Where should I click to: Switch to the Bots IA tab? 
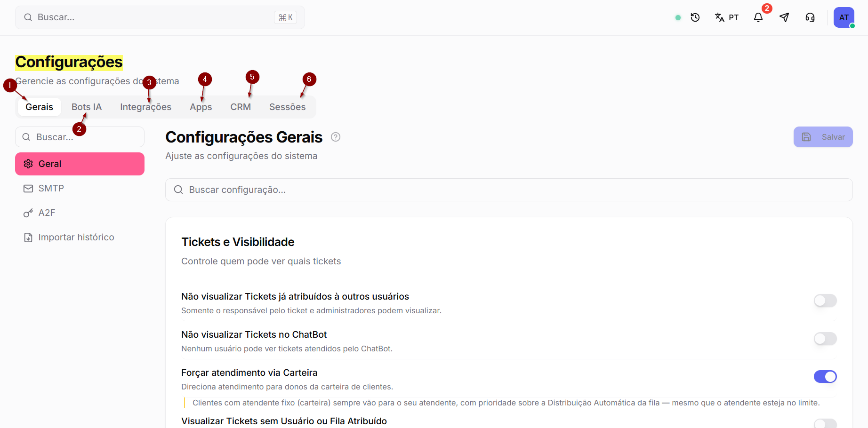coord(87,107)
